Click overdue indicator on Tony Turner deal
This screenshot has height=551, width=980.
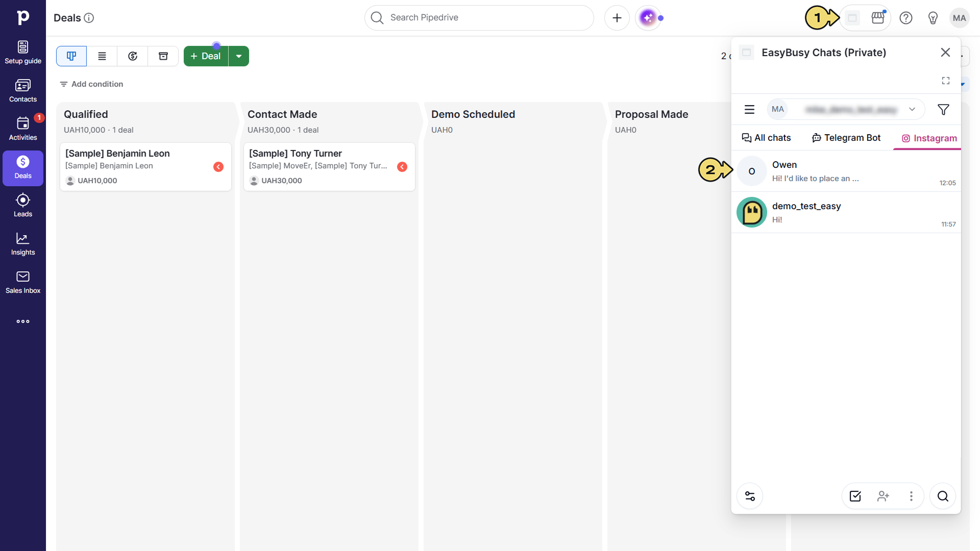tap(402, 167)
